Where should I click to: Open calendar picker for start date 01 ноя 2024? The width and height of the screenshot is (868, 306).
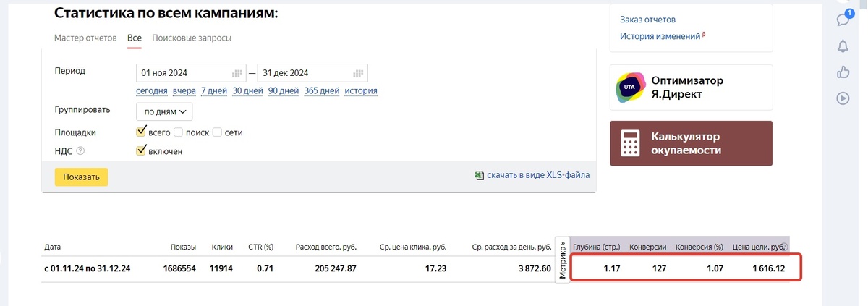[x=237, y=73]
